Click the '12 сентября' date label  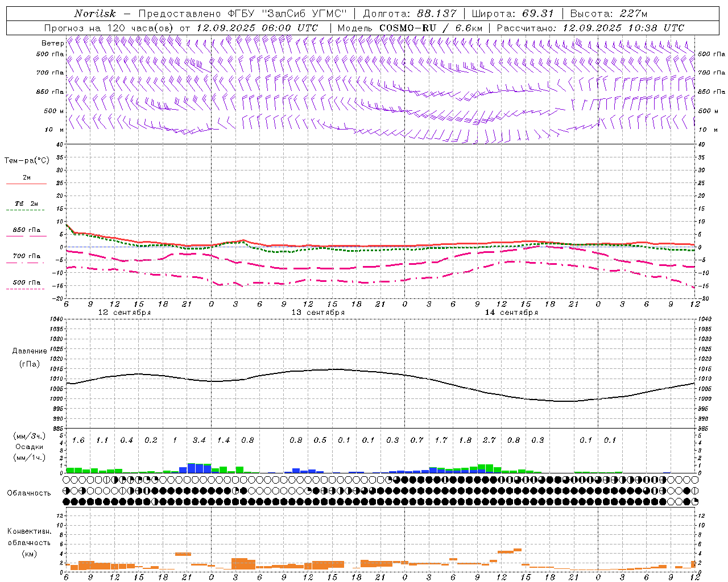125,313
